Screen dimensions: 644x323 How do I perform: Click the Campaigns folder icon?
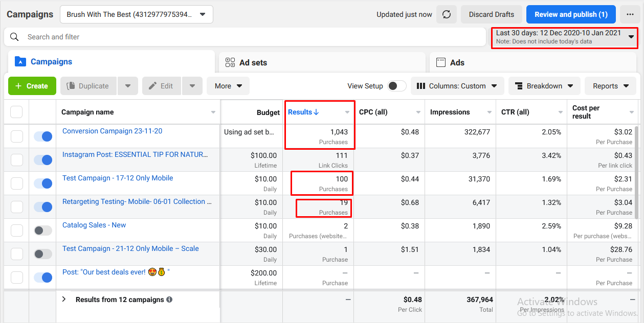tap(20, 62)
